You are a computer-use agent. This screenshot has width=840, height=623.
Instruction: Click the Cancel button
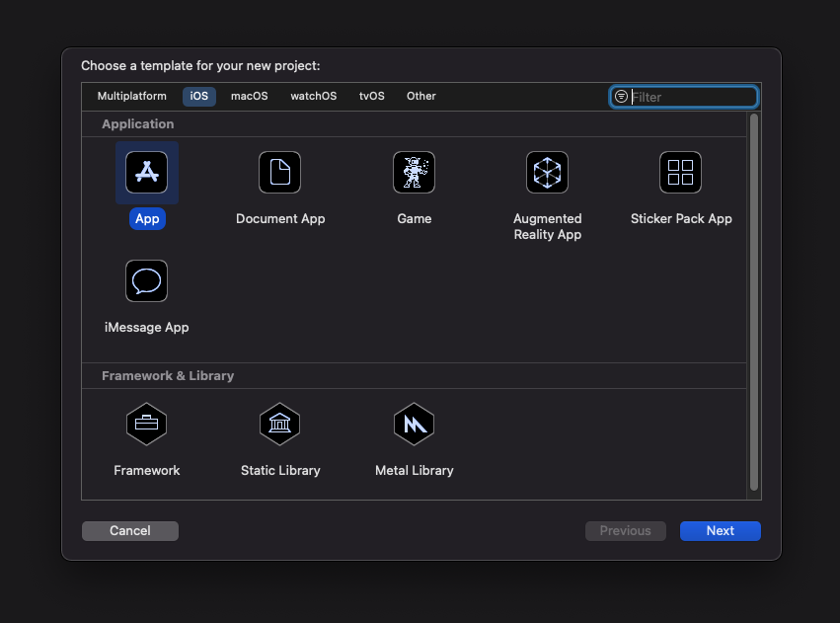130,531
